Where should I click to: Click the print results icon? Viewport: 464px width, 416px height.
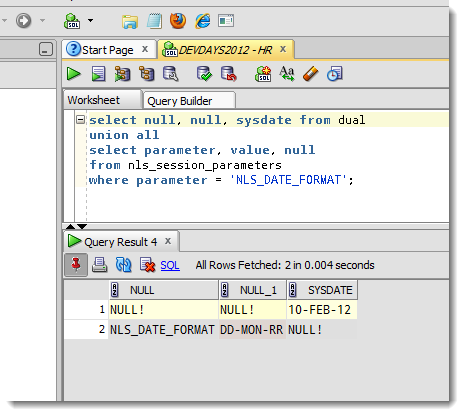tap(99, 265)
